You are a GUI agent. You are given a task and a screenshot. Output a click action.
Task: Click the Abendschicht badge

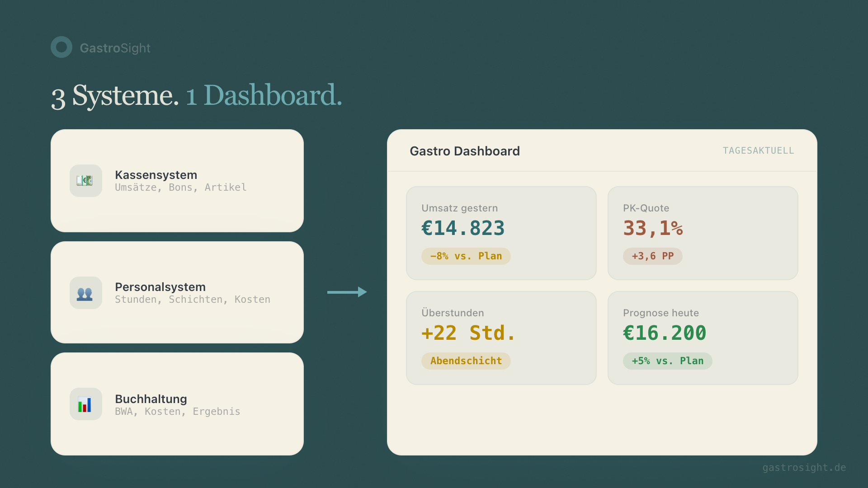coord(466,361)
